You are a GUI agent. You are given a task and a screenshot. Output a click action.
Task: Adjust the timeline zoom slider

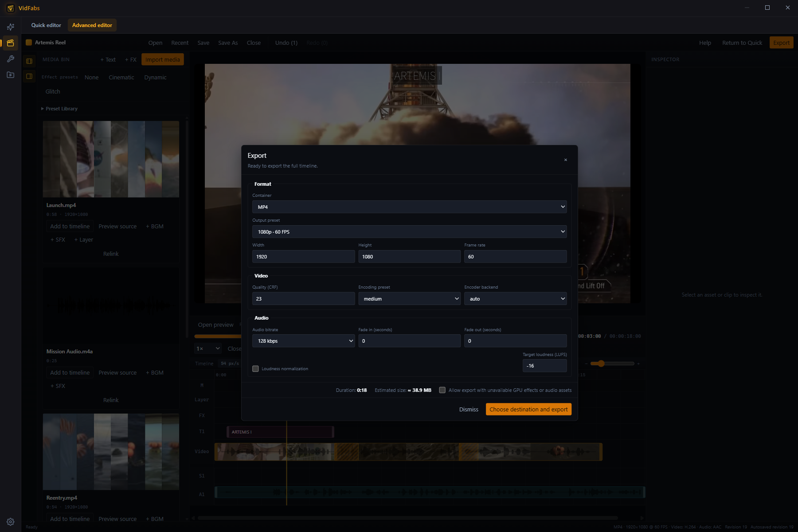coord(612,364)
